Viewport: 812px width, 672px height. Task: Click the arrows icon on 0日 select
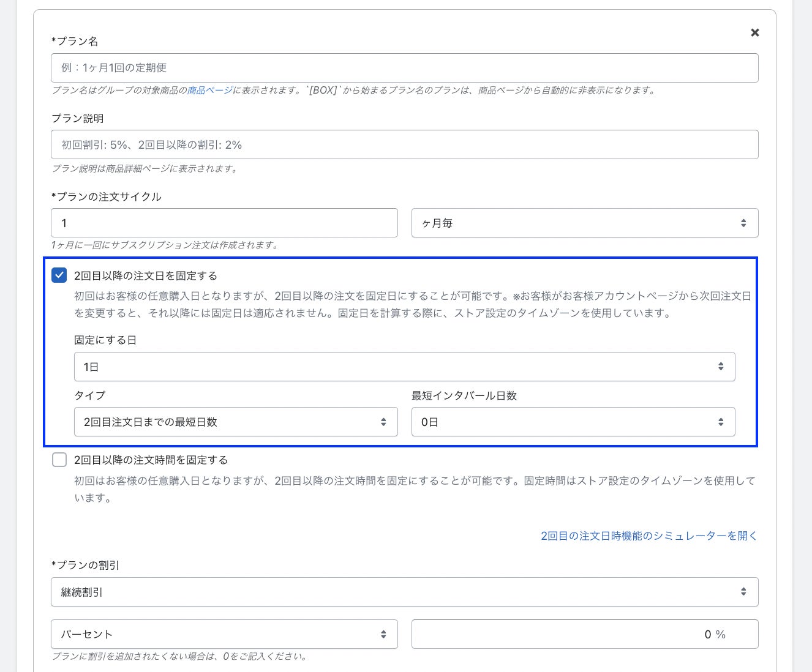point(721,422)
